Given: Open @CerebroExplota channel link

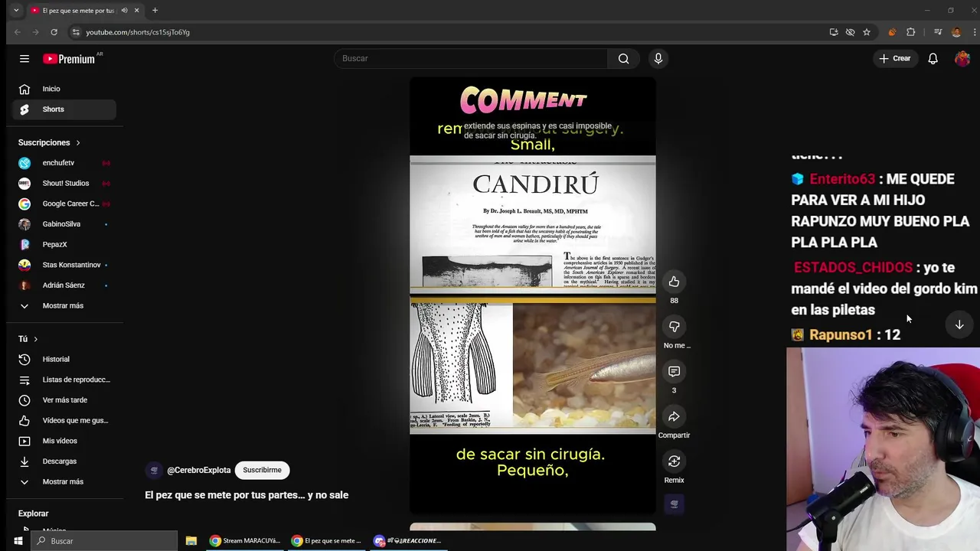Looking at the screenshot, I should pos(198,471).
